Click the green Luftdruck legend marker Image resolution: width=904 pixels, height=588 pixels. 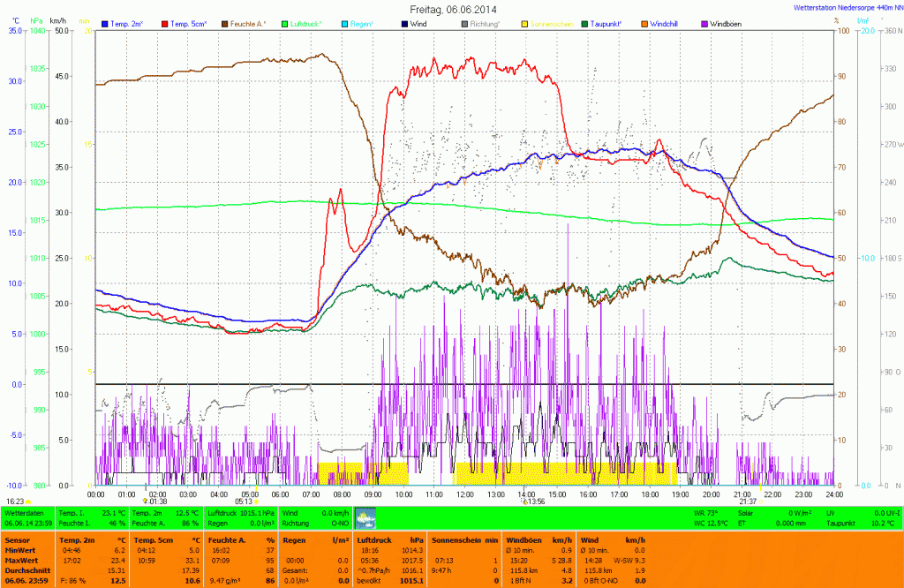[x=287, y=23]
